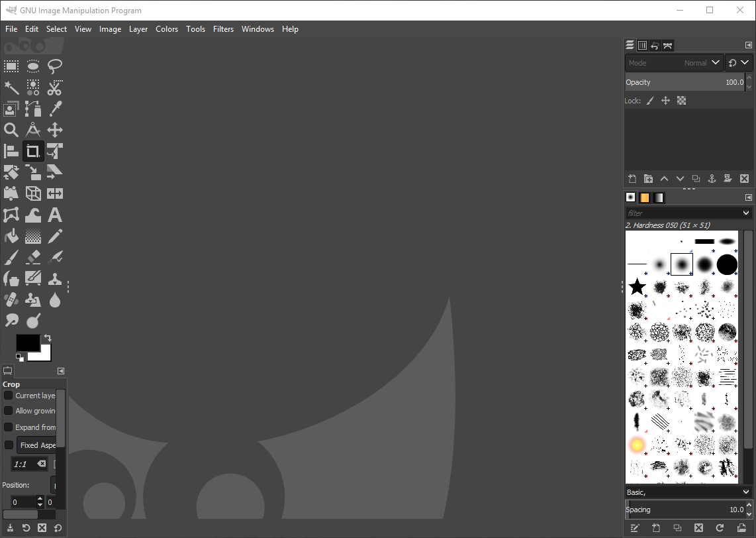Click the foreground color swatch
Screen dimensions: 756x538
coord(28,343)
